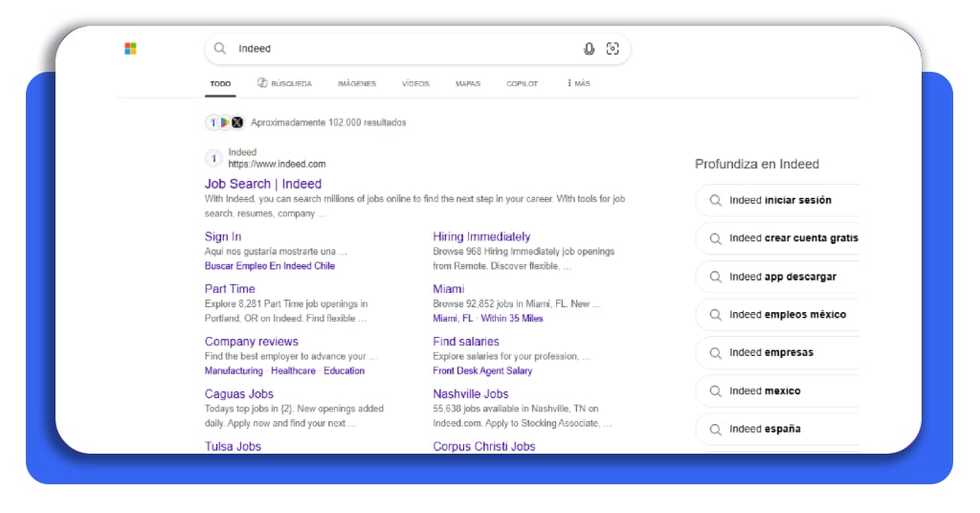Open the https://www.indeed.com URL

pyautogui.click(x=277, y=165)
